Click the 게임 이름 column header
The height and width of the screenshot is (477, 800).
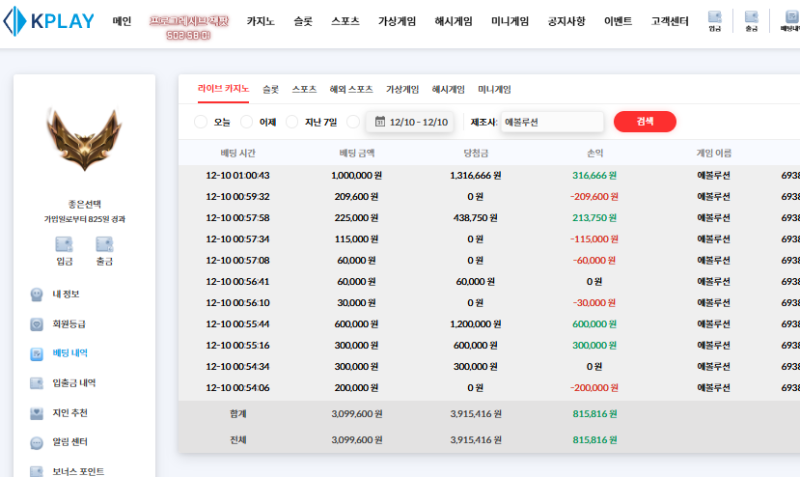[x=714, y=153]
